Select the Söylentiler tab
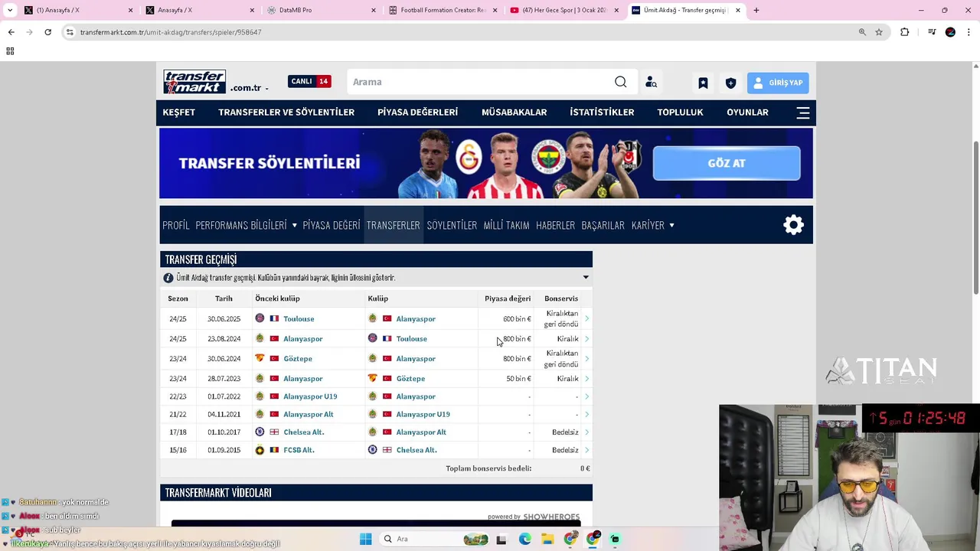 tap(452, 225)
